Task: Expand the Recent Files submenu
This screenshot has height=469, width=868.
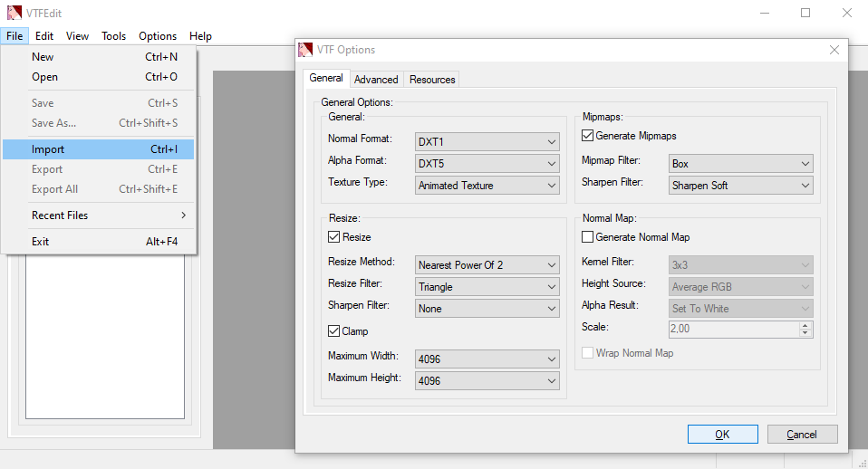Action: coord(99,215)
